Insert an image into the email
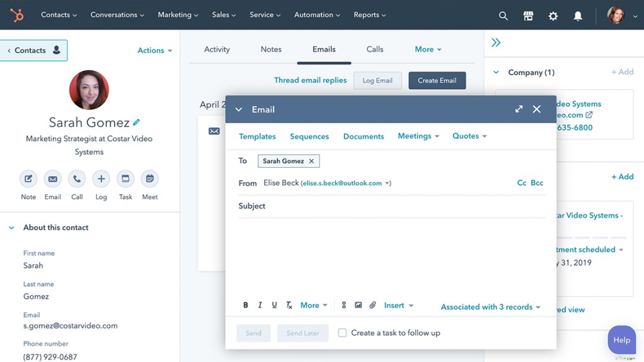This screenshot has width=644, height=362. pyautogui.click(x=358, y=305)
